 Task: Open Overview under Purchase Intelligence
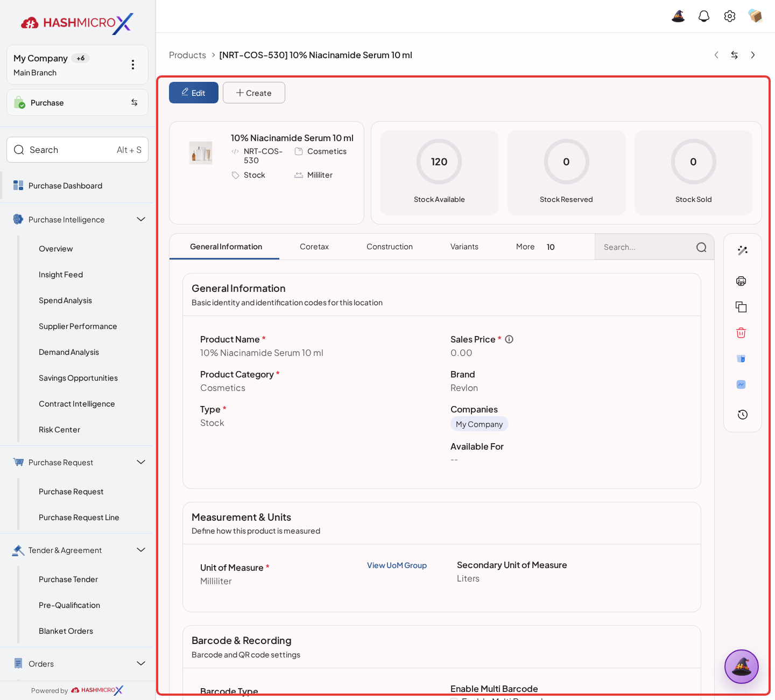point(56,249)
